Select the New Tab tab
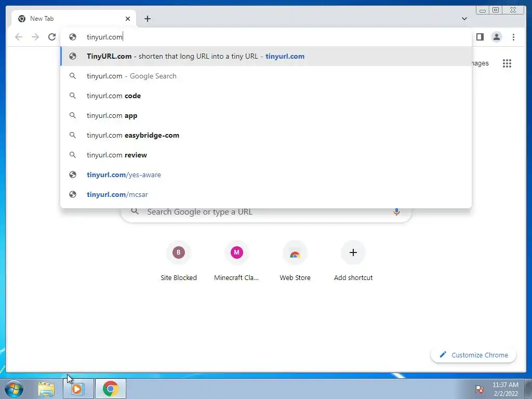Screen dimensions: 532x399 coord(74,19)
